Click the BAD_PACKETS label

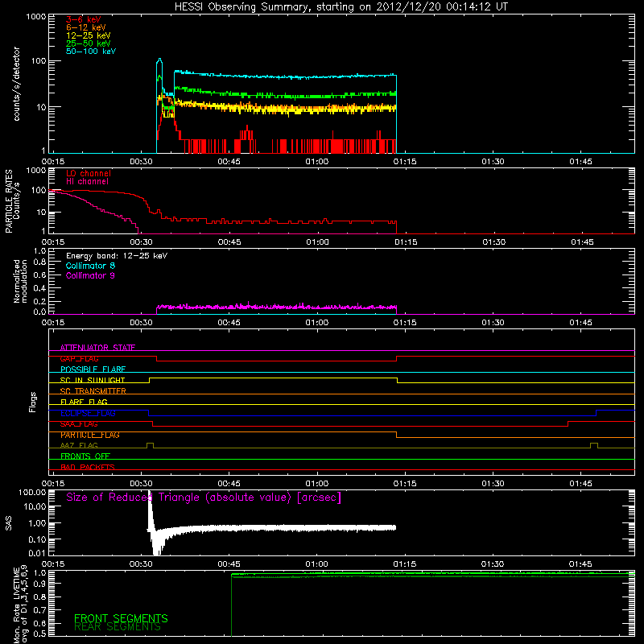pyautogui.click(x=88, y=467)
